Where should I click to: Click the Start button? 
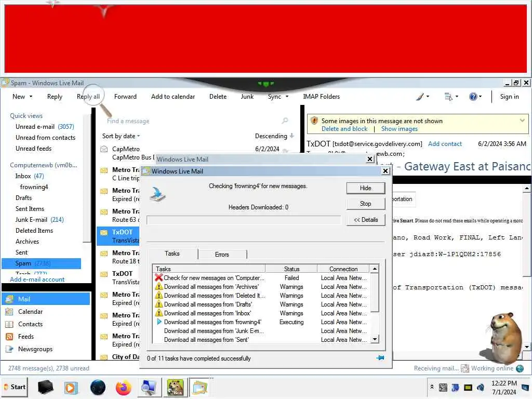coord(14,387)
